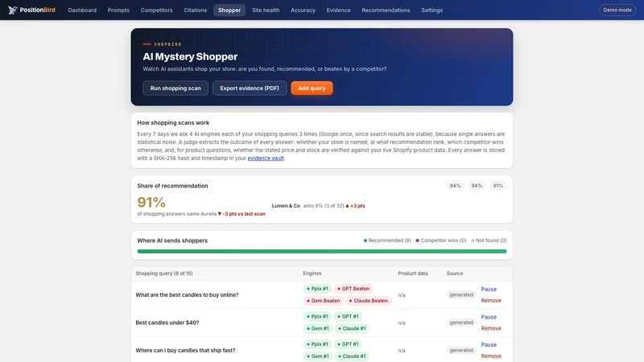Pause the candles that ship fast query

(x=489, y=345)
